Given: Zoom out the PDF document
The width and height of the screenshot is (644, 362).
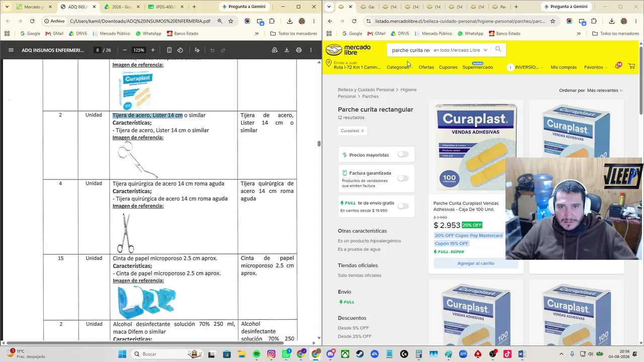Looking at the screenshot, I should (124, 50).
